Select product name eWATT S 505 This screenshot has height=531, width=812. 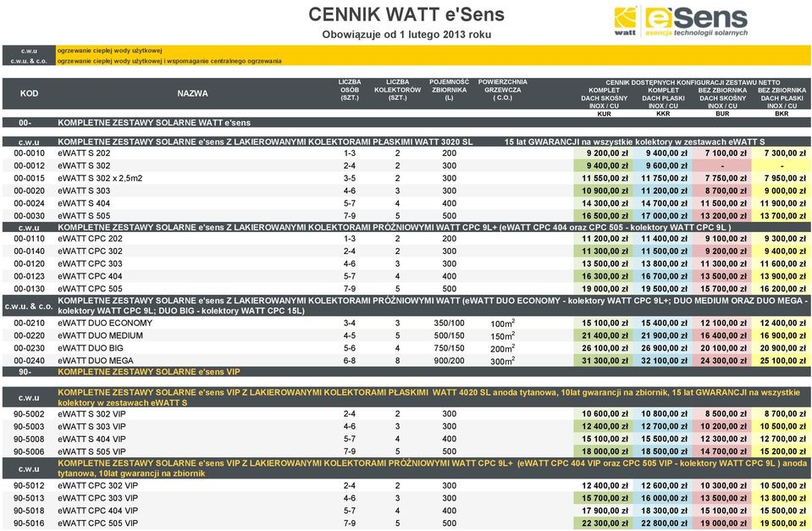pyautogui.click(x=84, y=216)
